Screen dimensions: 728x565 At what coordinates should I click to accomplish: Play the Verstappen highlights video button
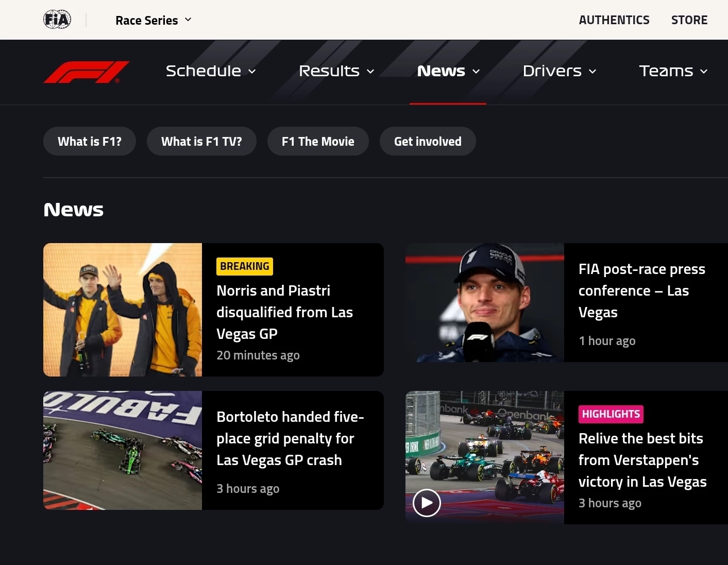tap(427, 503)
